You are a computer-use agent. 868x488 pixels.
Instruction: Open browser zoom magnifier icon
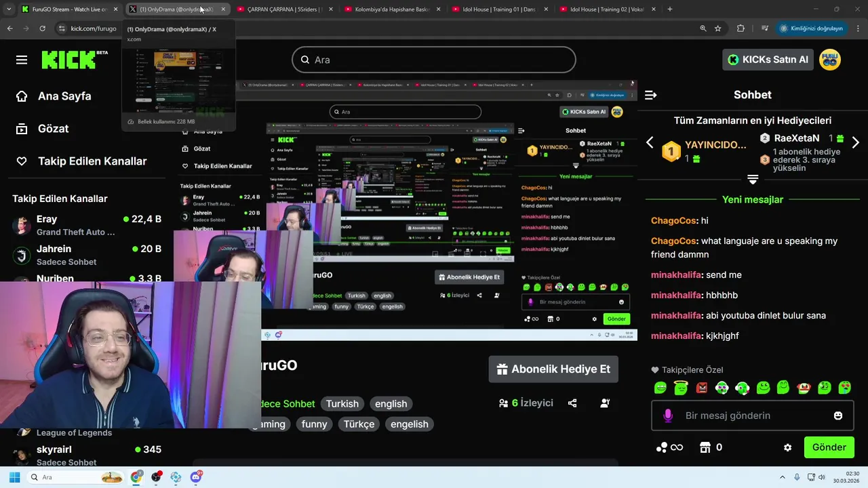coord(703,28)
